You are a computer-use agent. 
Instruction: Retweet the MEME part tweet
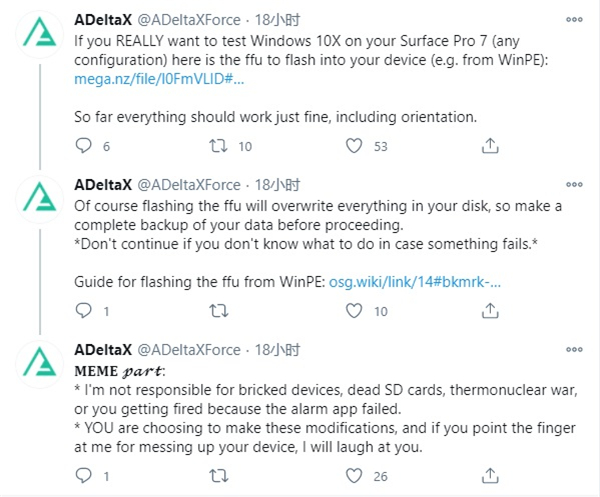pos(216,476)
